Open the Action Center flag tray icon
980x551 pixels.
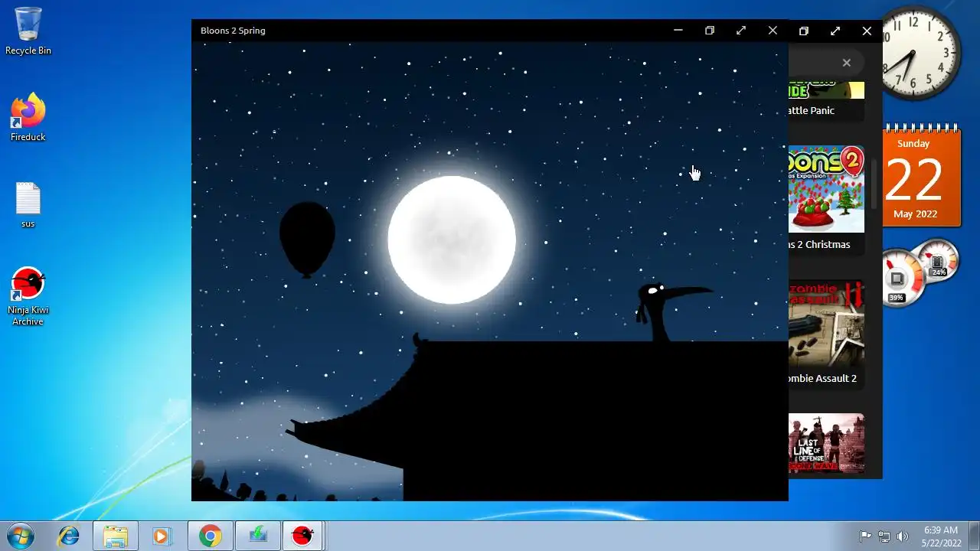click(x=866, y=536)
